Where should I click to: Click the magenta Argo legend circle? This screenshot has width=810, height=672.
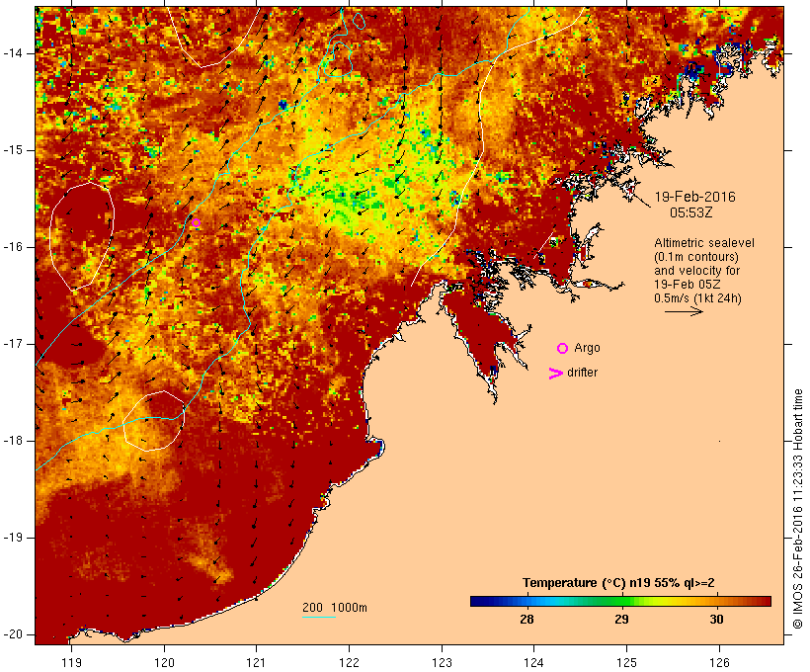pos(563,349)
